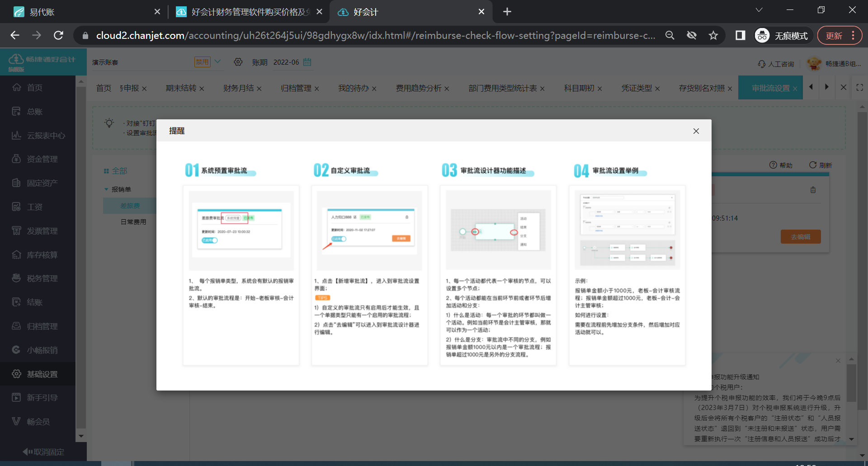868x466 pixels.
Task: Open 库存核算 from the sidebar
Action: click(38, 254)
